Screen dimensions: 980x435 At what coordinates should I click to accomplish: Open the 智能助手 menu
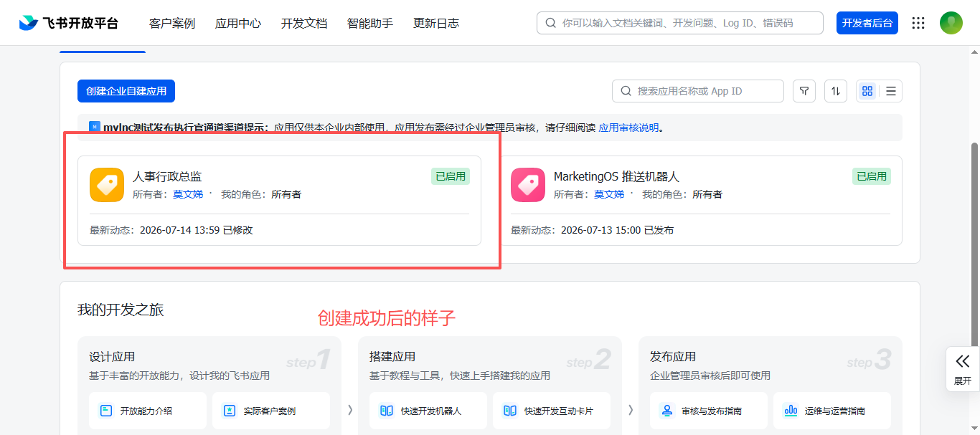[x=370, y=23]
